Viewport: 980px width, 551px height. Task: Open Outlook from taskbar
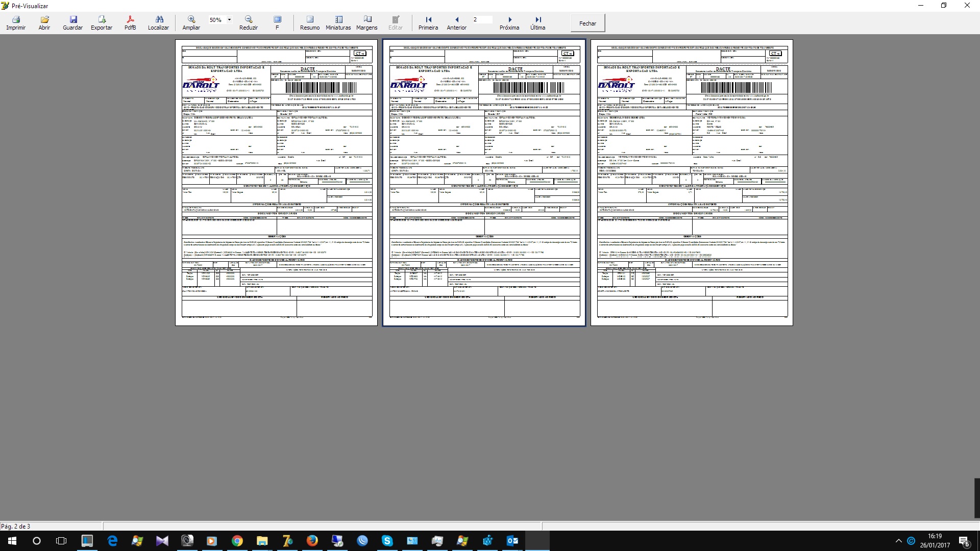click(512, 541)
